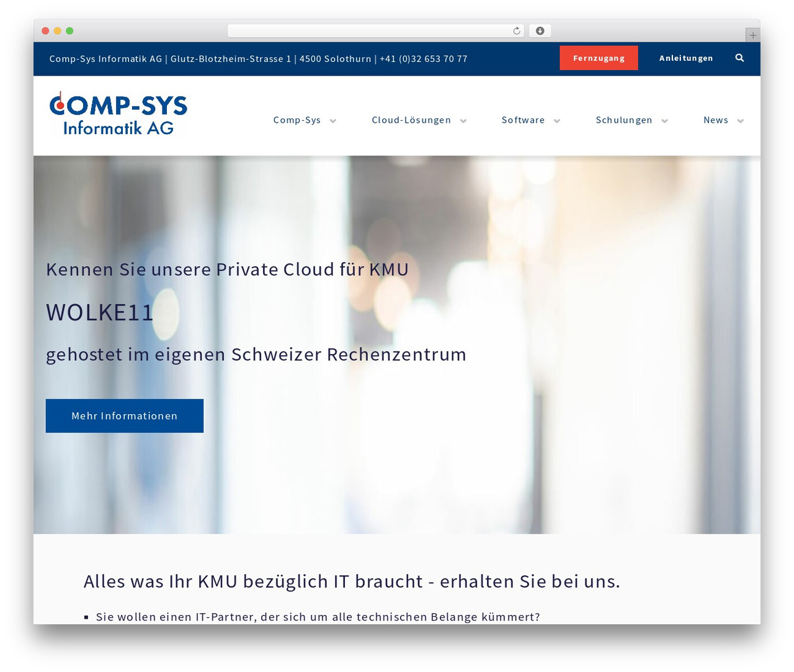Open the Anleitungen link
Image resolution: width=794 pixels, height=672 pixels.
point(686,58)
